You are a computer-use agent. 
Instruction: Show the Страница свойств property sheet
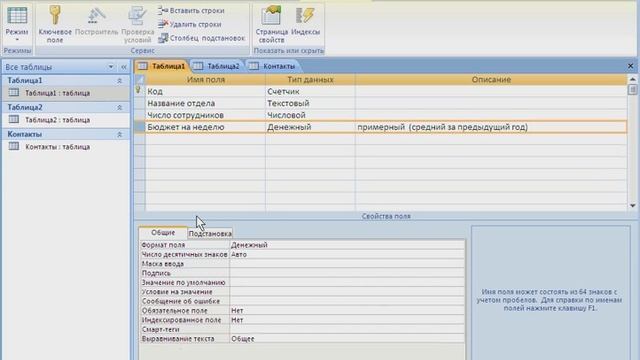[271, 24]
